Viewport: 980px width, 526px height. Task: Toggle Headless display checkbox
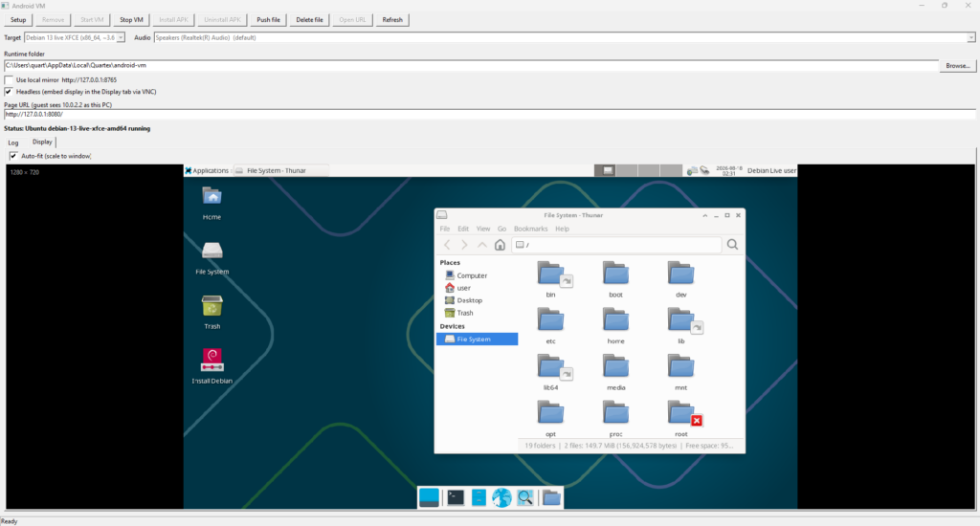pos(9,92)
